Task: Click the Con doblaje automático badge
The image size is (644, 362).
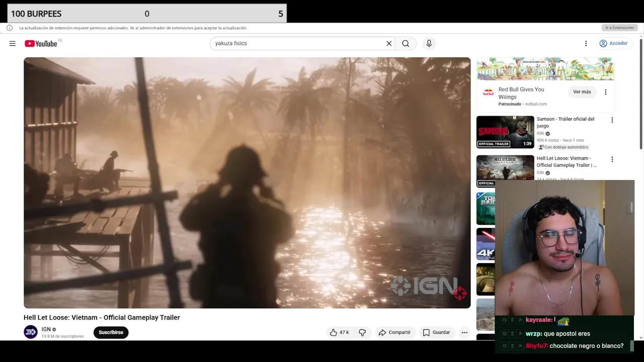Action: point(563,147)
